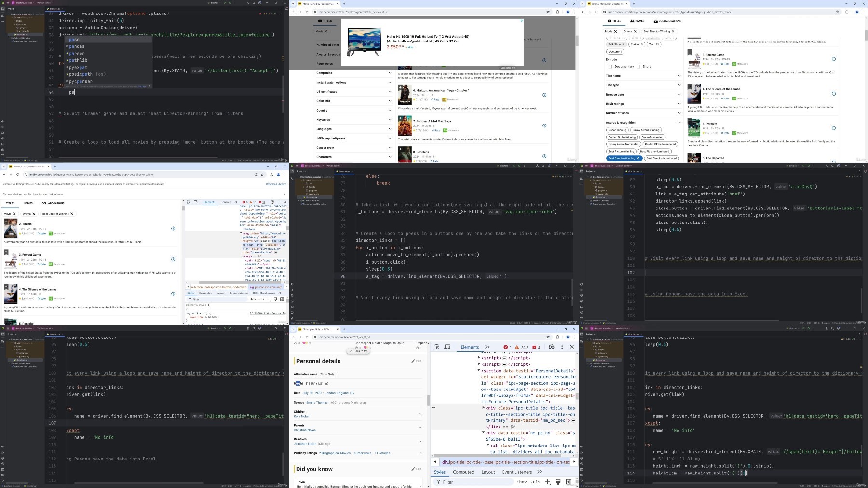Expand the Cast or crew filter section
The image size is (868, 488).
[353, 148]
